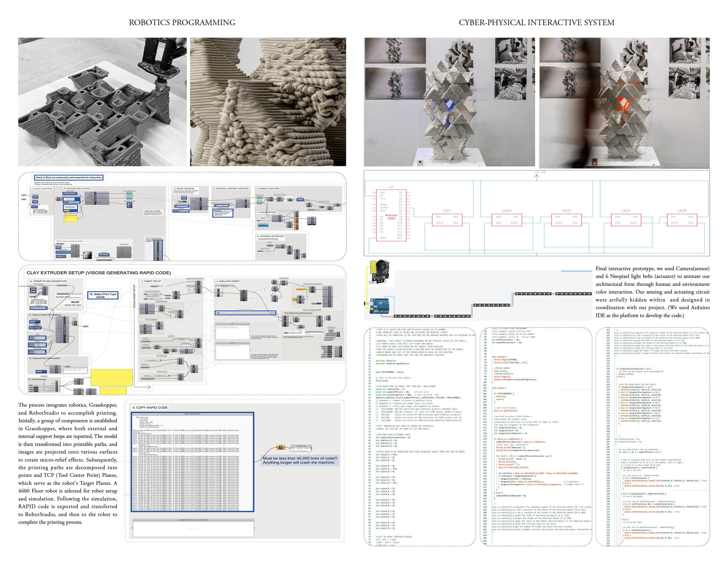The image size is (728, 563).
Task: Open the robot arm clay printing photo
Action: click(x=103, y=102)
